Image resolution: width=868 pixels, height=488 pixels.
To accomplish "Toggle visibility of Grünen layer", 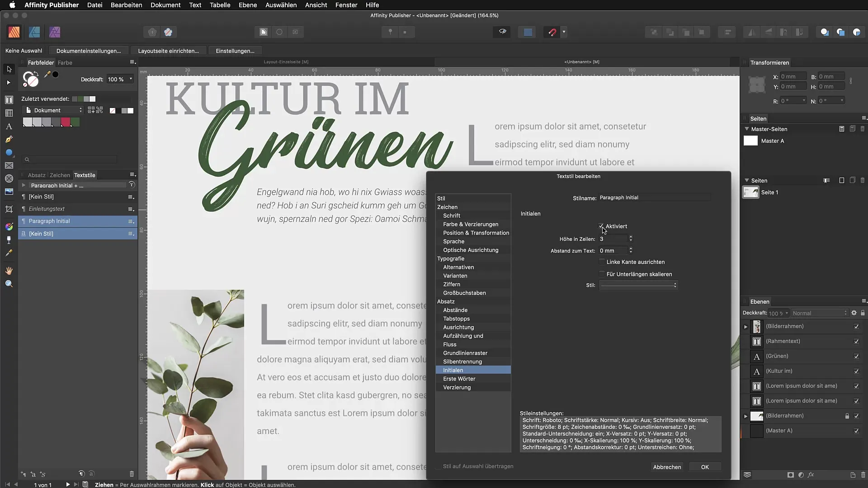I will coord(856,357).
